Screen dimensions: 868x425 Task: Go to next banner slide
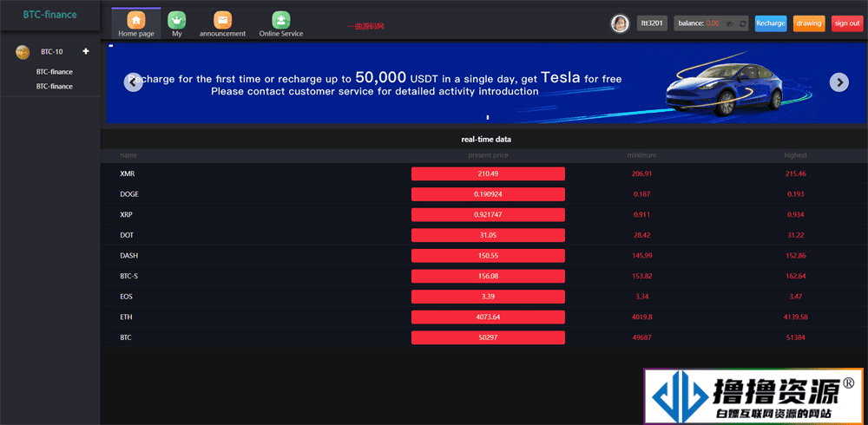pyautogui.click(x=839, y=82)
